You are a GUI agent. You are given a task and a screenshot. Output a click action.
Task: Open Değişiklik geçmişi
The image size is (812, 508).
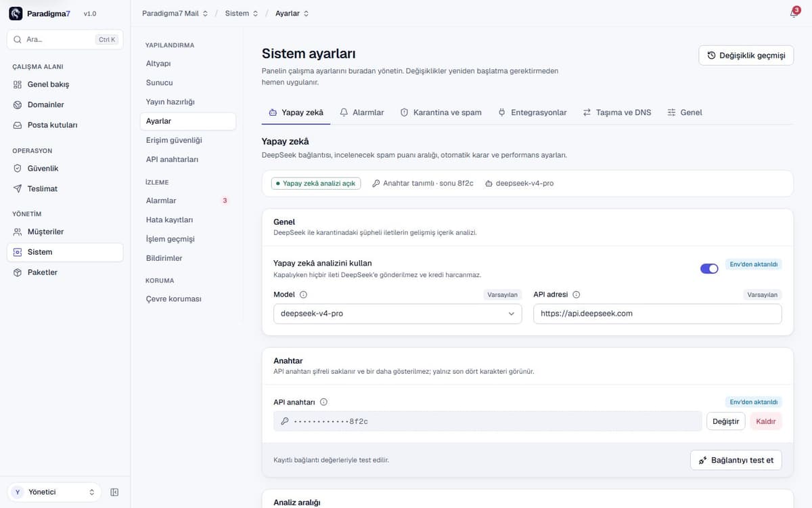(746, 56)
